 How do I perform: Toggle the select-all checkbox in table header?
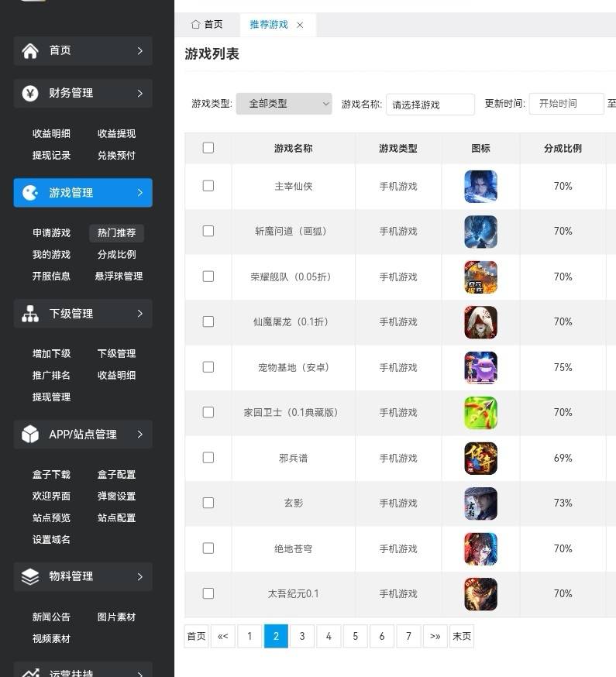coord(208,148)
